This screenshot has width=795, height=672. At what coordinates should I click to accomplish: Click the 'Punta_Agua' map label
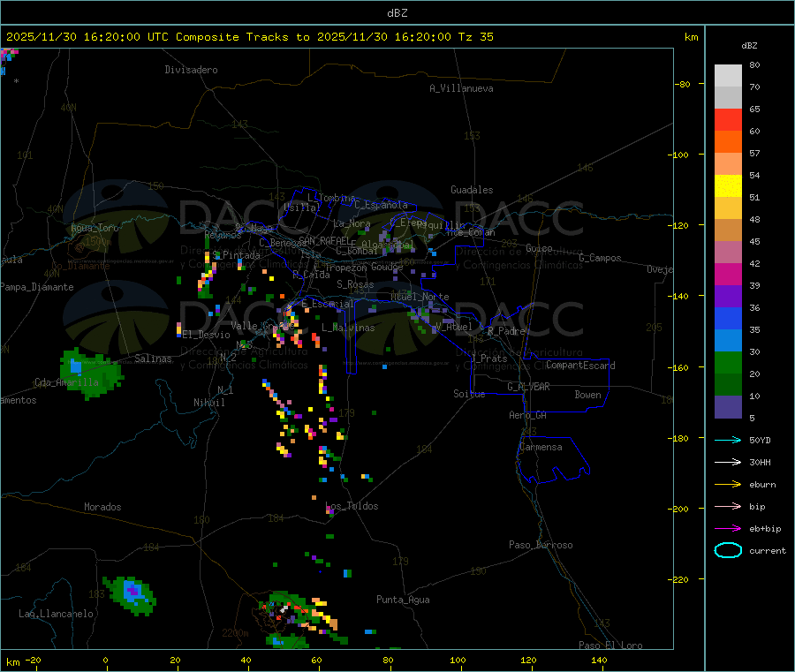tap(403, 600)
